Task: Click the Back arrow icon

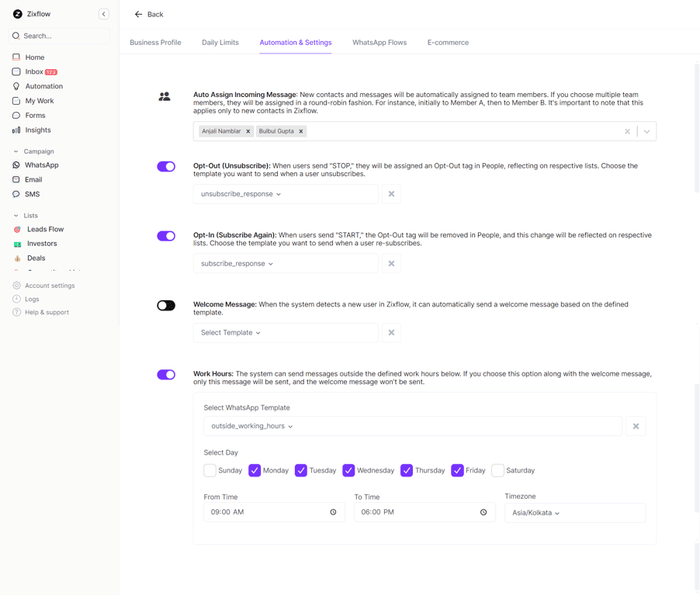Action: click(x=138, y=14)
